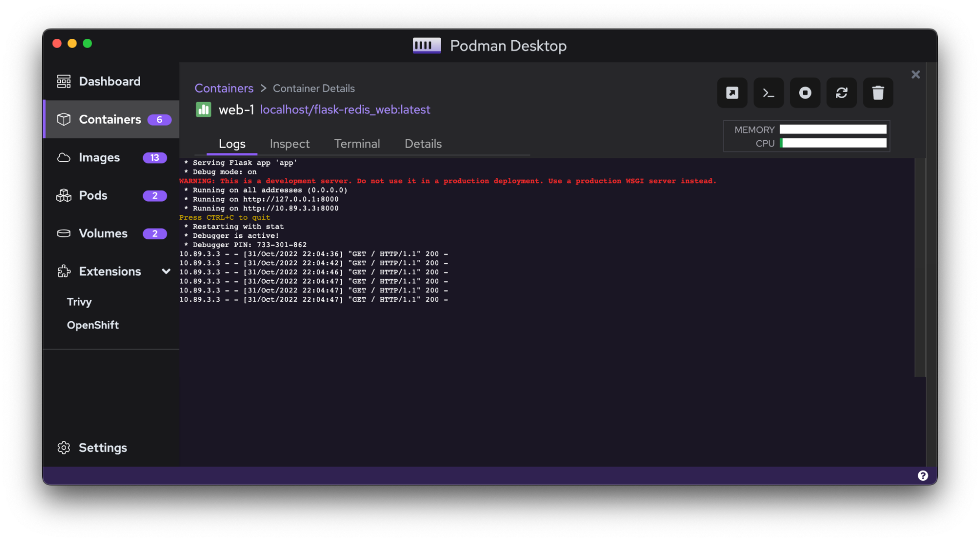Click the MEMORY usage bar
The image size is (980, 541).
[x=833, y=129]
